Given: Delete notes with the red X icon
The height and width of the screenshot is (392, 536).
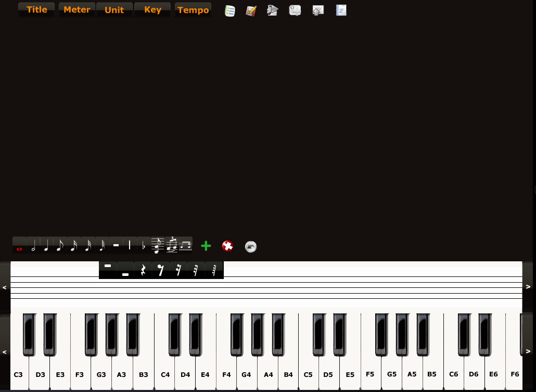Looking at the screenshot, I should point(227,246).
